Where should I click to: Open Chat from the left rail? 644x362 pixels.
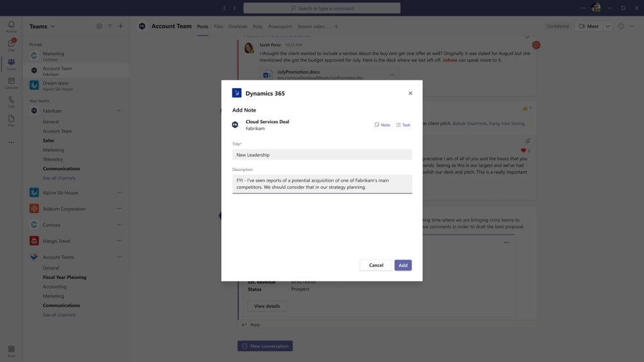11,45
